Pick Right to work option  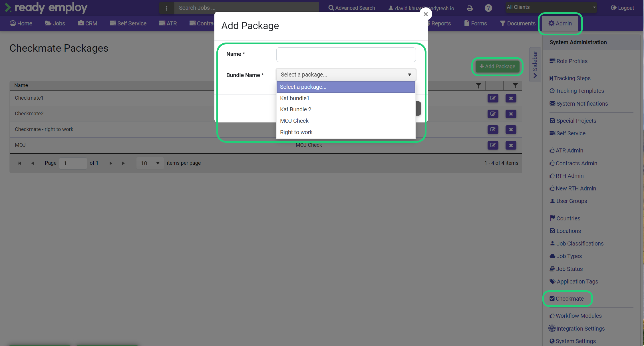pyautogui.click(x=296, y=132)
